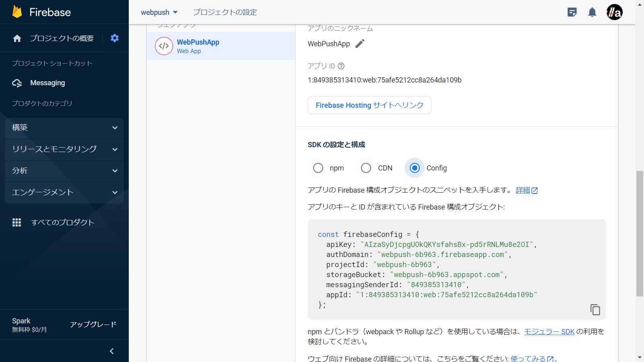The width and height of the screenshot is (644, 362).
Task: Click Firebase Hosting サイトへリンク button
Action: [369, 105]
